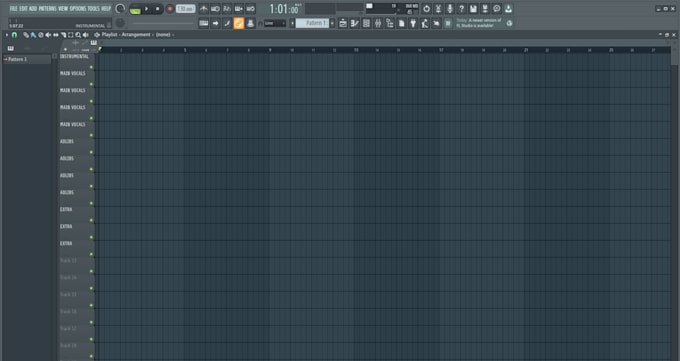This screenshot has height=361, width=680.
Task: Open the playlist options menu arrow
Action: [7, 35]
